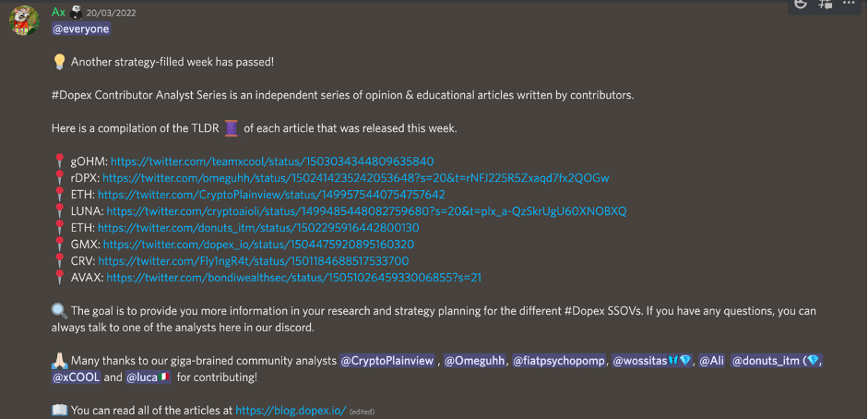Viewport: 868px width, 419px height.
Task: Click the @fiatpsychopomp mention
Action: (558, 361)
